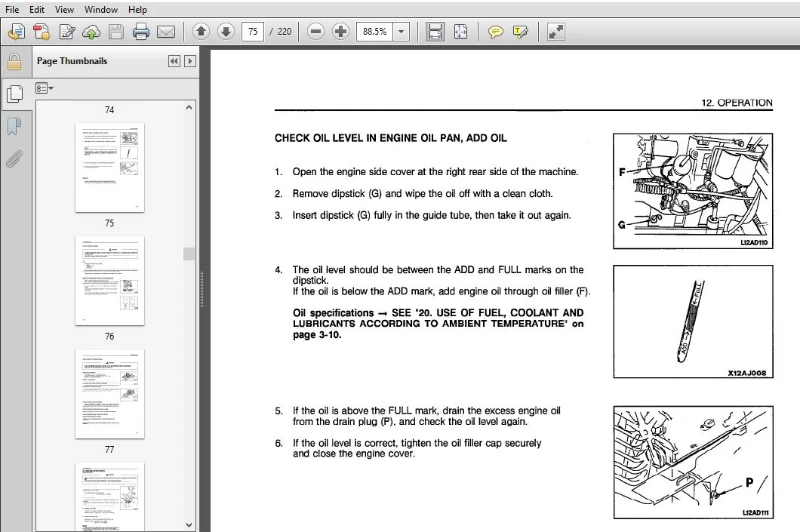Click the Print icon
This screenshot has width=800, height=532.
pyautogui.click(x=141, y=32)
